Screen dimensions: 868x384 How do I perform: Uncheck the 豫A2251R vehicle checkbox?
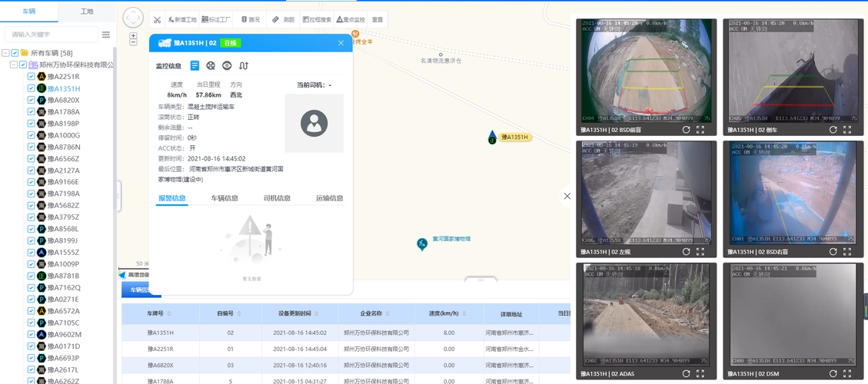32,77
